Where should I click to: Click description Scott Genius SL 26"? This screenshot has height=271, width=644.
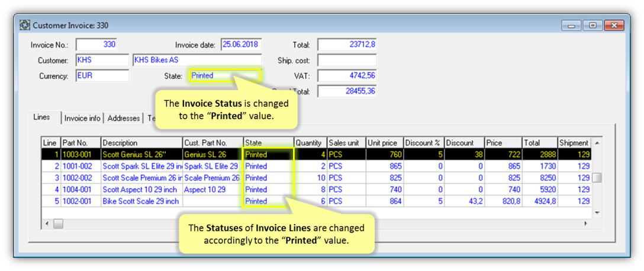coord(141,155)
